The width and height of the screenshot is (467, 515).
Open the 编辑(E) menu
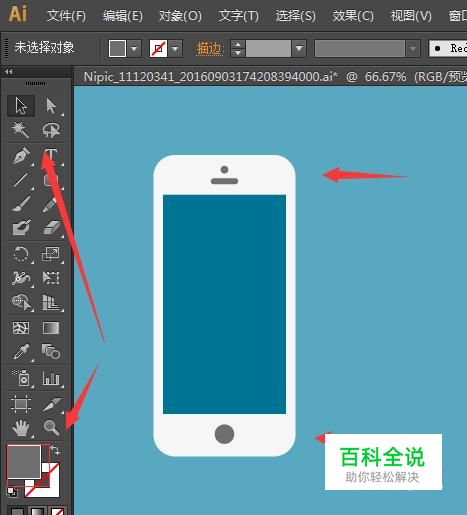pos(122,16)
